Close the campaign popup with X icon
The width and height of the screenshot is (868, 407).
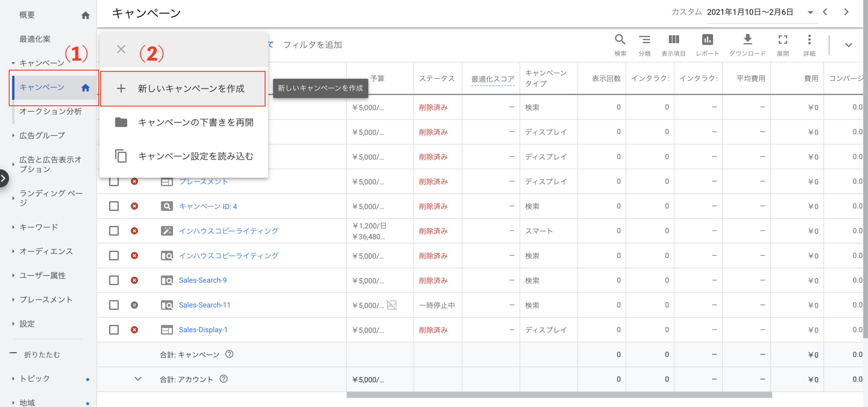121,49
